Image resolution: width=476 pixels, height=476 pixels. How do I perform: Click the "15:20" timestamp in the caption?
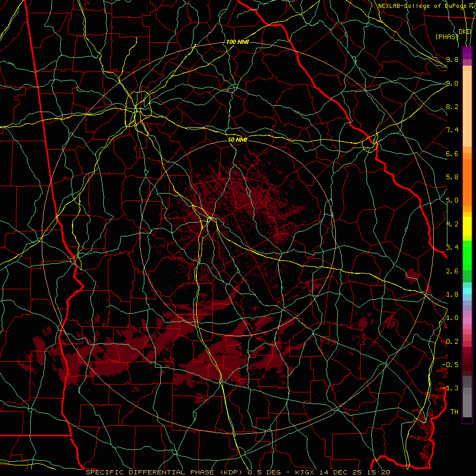click(378, 472)
